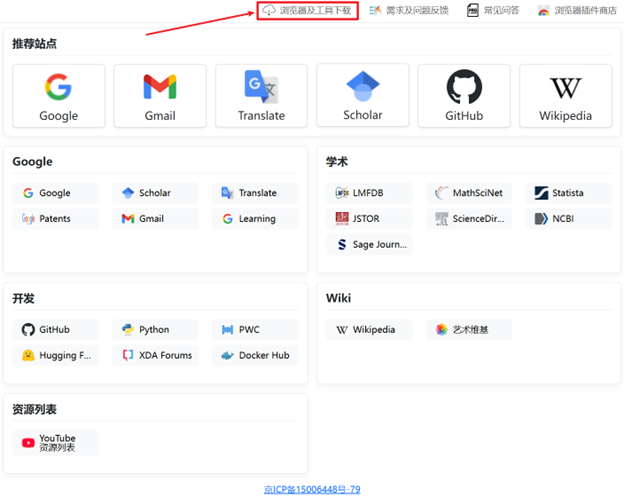
Task: Open the Hugging Face shortcut
Action: click(55, 355)
